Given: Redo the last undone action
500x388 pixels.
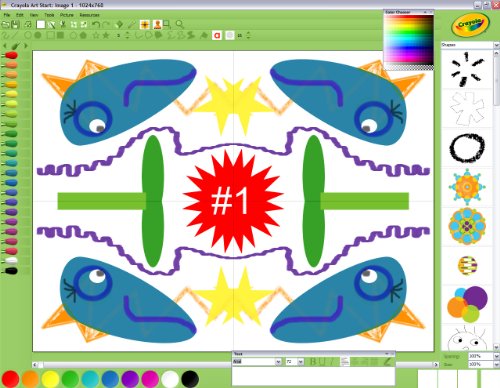Looking at the screenshot, I should point(106,24).
